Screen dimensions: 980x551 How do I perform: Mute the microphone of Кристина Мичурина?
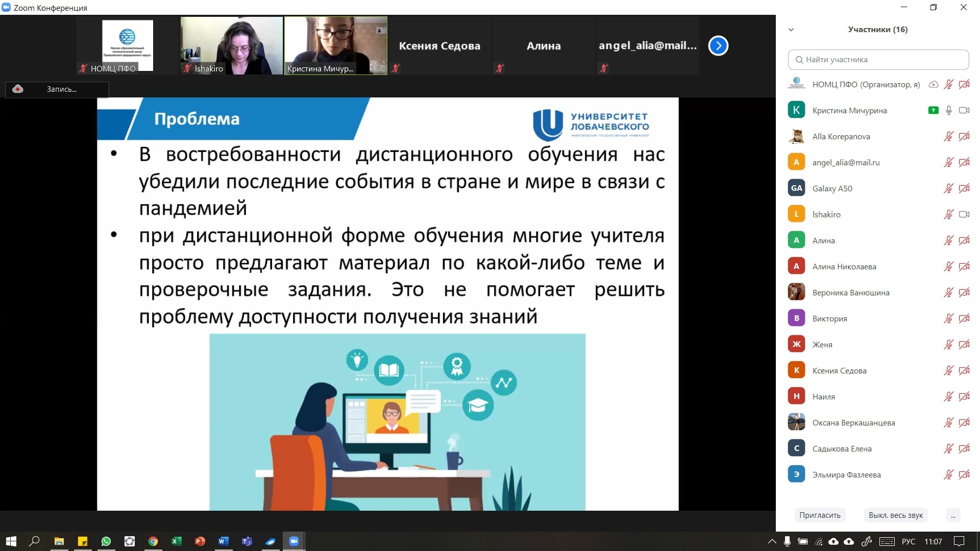(x=948, y=110)
